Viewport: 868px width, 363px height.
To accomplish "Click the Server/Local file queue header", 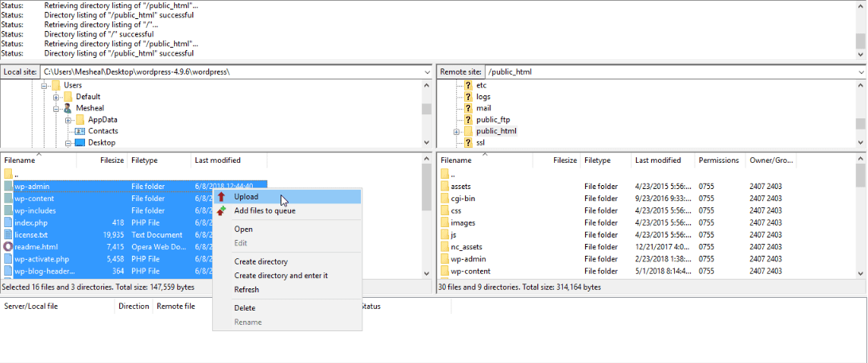I will [58, 306].
